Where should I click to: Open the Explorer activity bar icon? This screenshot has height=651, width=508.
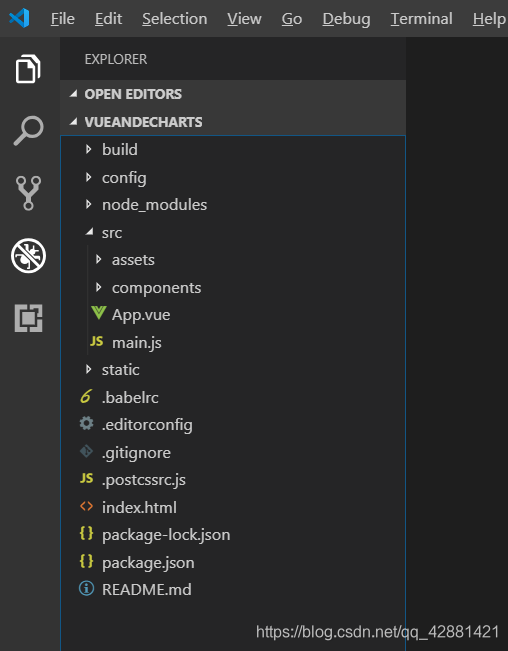[x=28, y=69]
